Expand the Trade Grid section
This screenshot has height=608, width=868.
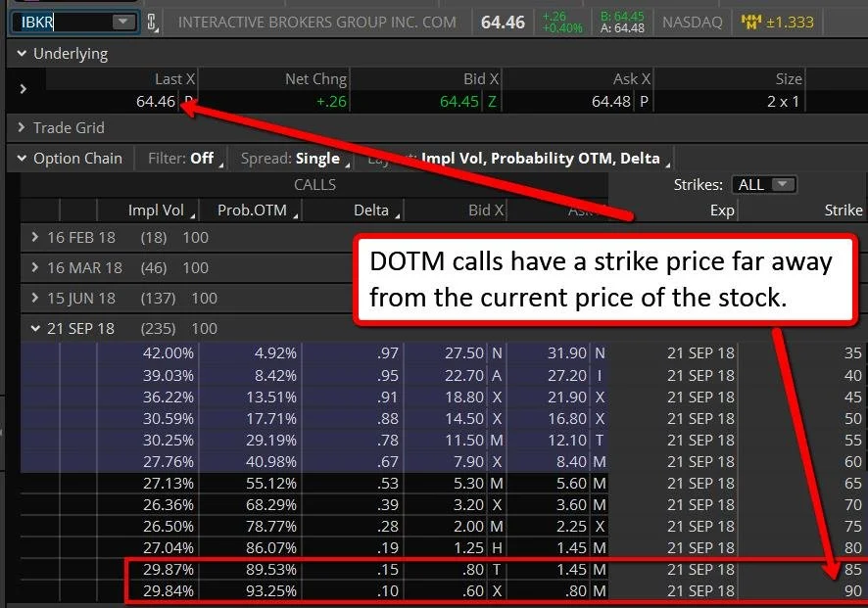pyautogui.click(x=22, y=128)
